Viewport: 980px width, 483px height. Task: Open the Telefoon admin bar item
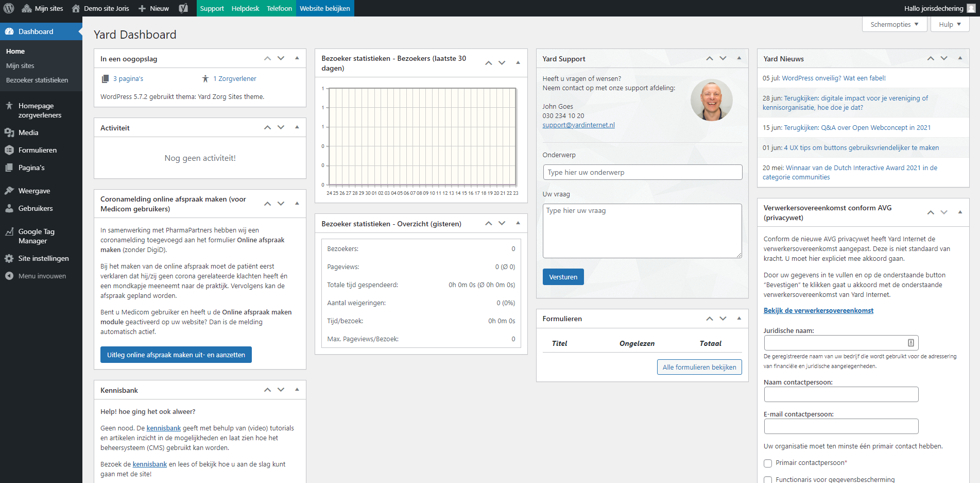coord(279,8)
